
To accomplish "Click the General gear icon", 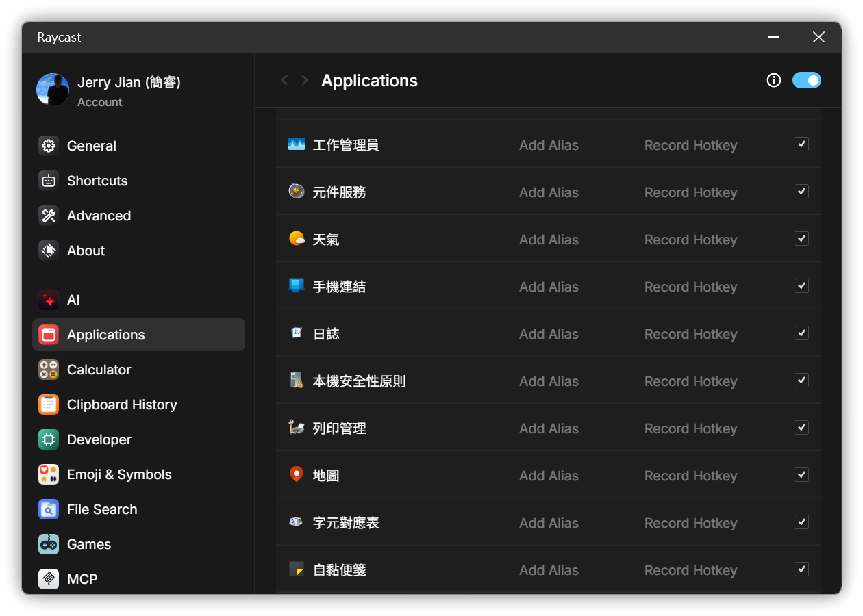I will pyautogui.click(x=49, y=146).
